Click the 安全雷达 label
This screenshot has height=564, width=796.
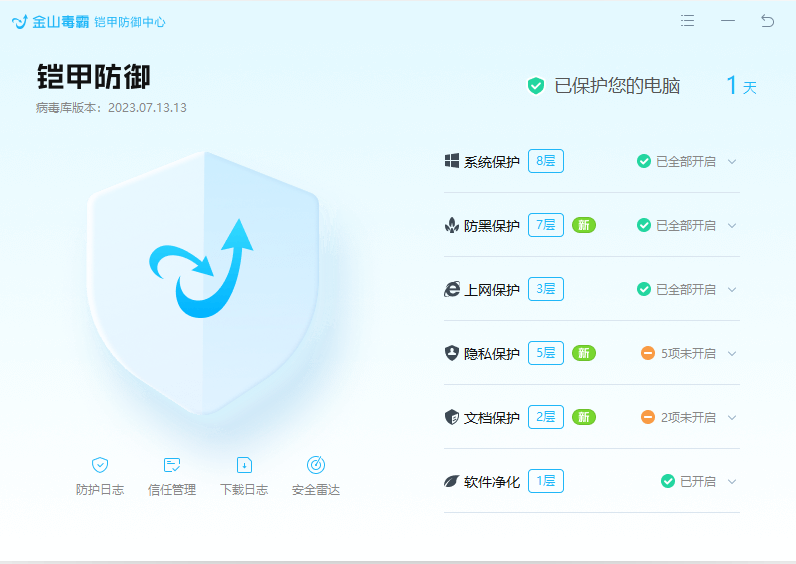316,489
